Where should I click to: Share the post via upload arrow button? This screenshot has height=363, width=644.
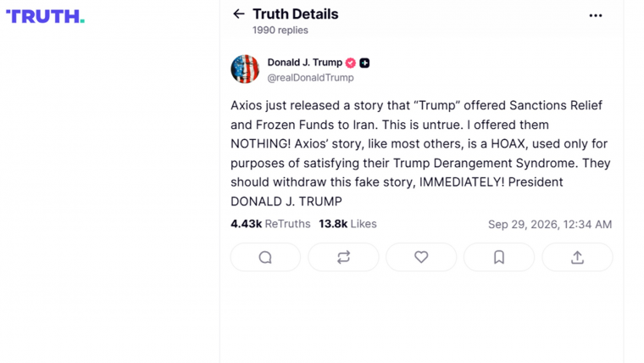[x=577, y=257]
